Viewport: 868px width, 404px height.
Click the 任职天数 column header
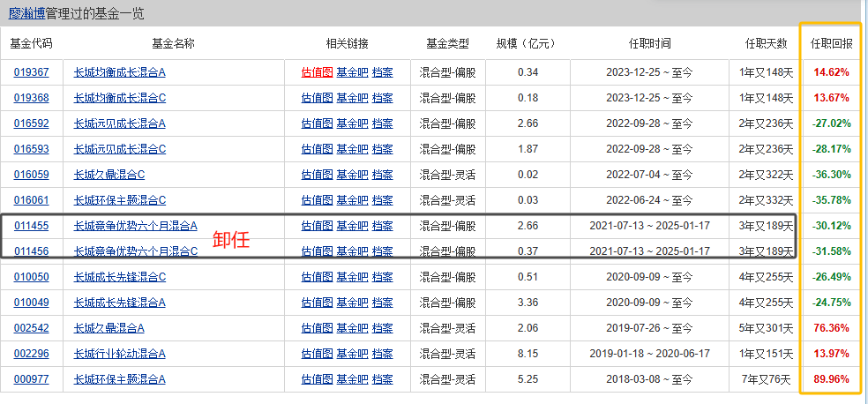[767, 44]
